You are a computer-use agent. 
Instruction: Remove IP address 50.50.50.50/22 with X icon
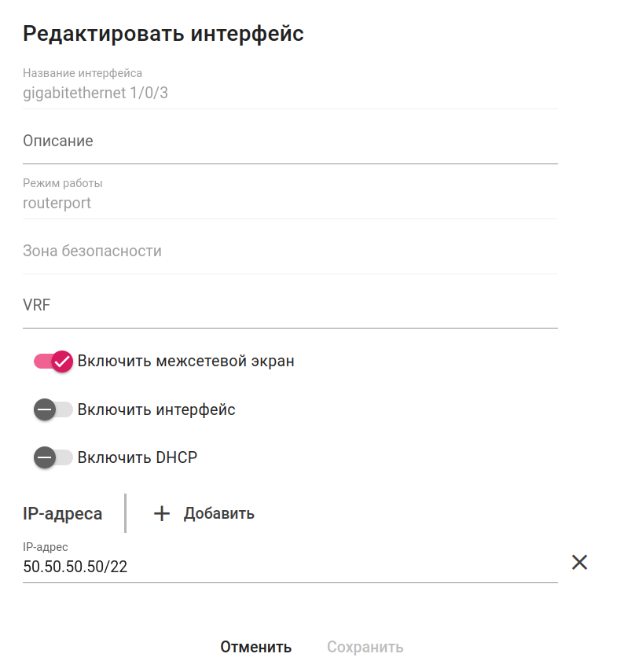pos(579,562)
